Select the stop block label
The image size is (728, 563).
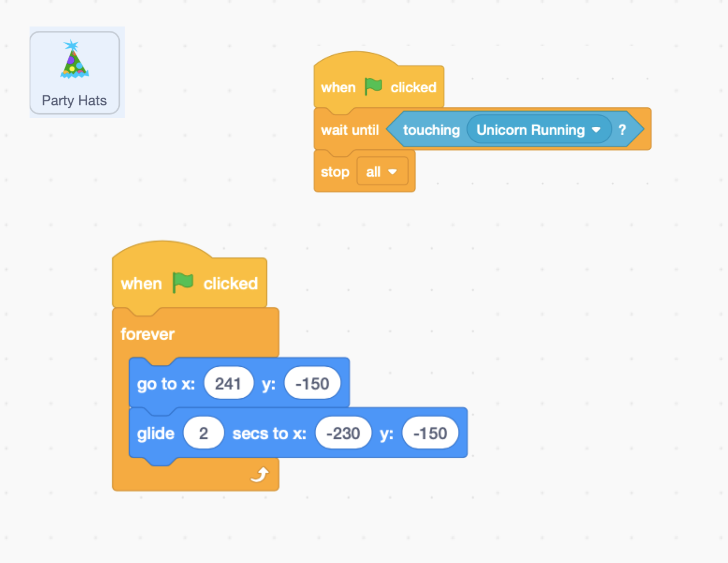[x=335, y=172]
